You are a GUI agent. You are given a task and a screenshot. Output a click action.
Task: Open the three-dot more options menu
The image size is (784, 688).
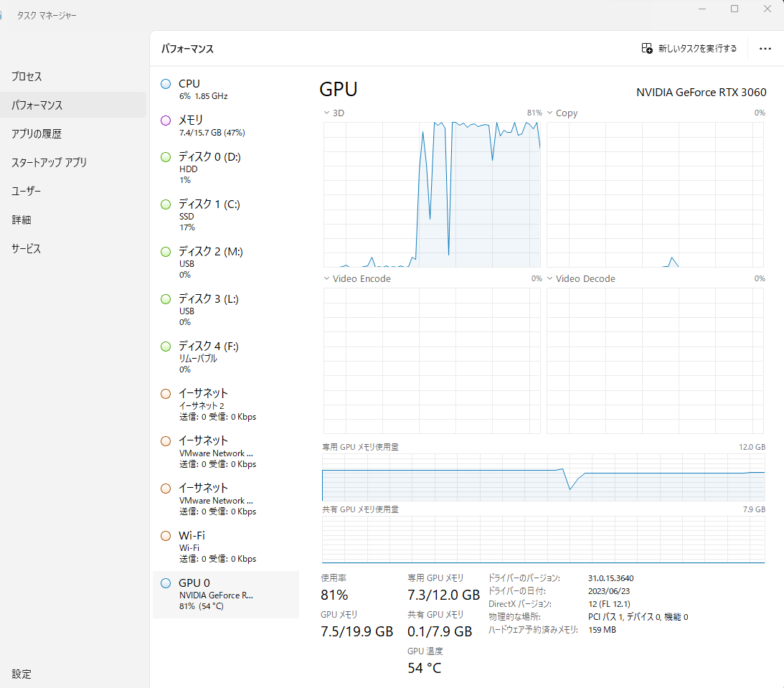(x=765, y=49)
